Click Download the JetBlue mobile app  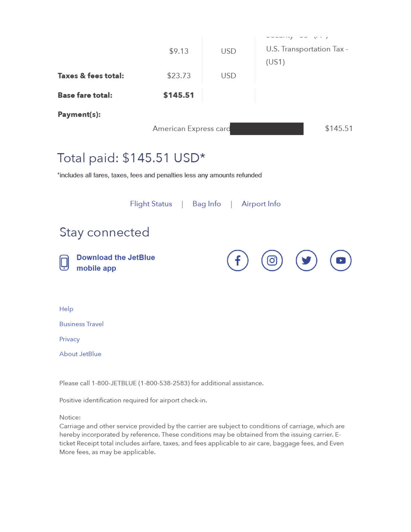pos(116,263)
